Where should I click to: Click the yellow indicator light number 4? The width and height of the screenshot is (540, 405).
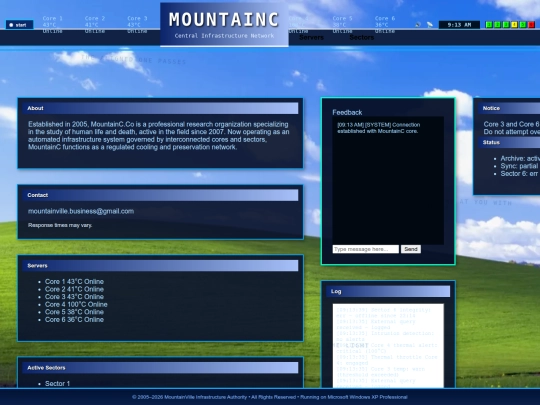pos(515,25)
